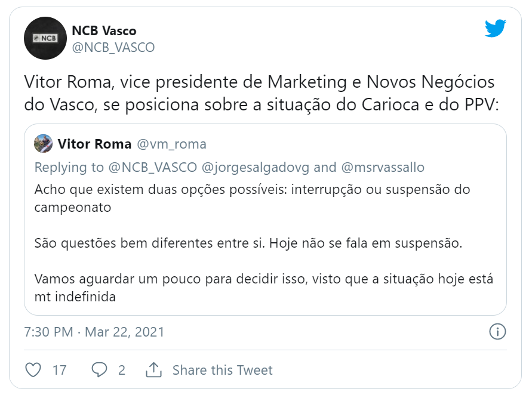532x398 pixels.
Task: Click NCB Vasco profile avatar
Action: click(45, 38)
